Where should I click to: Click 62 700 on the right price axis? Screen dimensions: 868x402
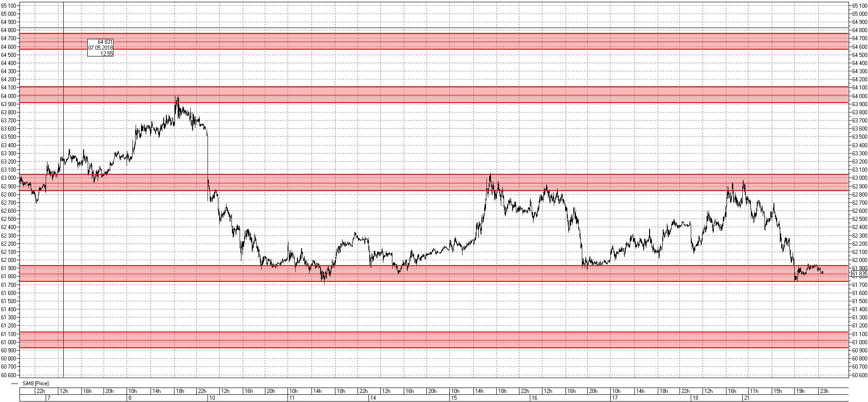(x=859, y=202)
